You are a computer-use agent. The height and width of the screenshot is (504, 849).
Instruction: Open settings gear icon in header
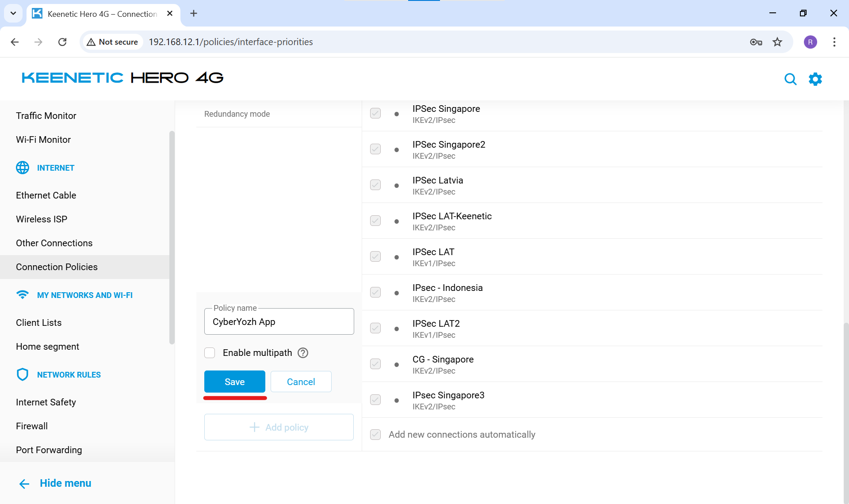coord(815,79)
